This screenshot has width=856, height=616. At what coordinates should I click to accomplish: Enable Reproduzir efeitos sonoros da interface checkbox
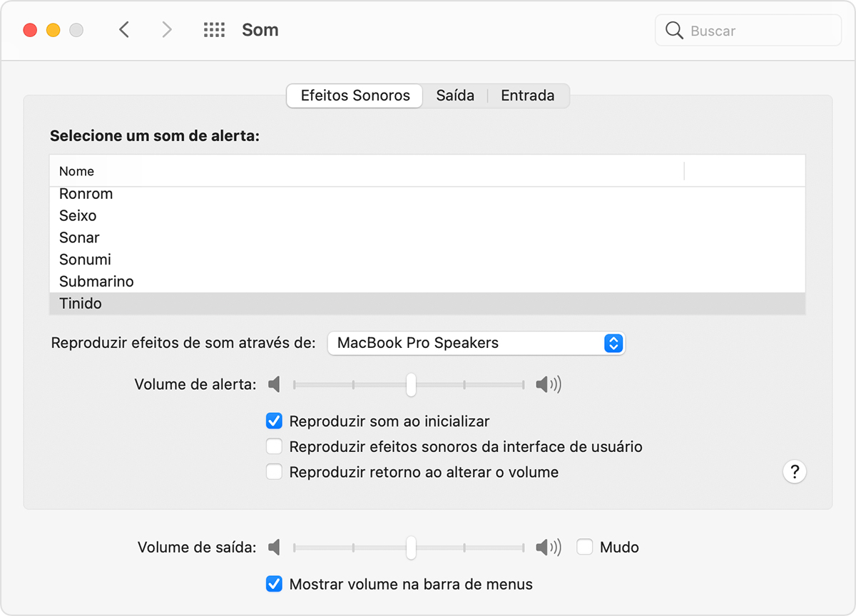pyautogui.click(x=274, y=447)
